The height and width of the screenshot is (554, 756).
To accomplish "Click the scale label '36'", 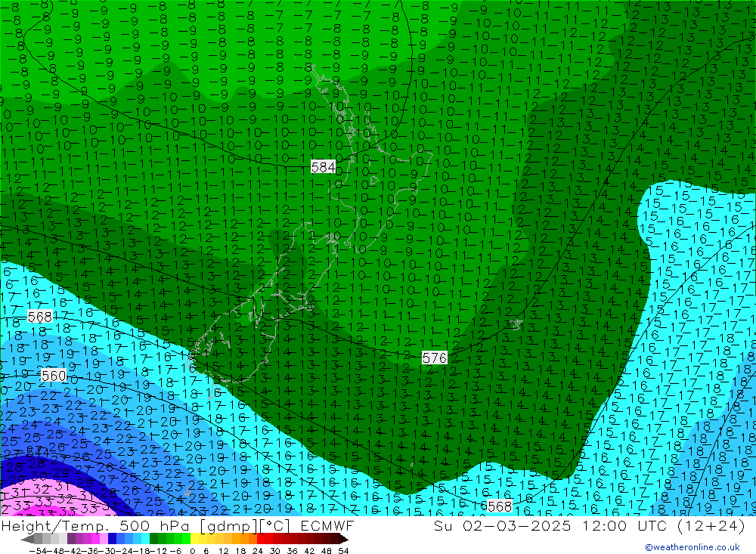I will coord(292,551).
